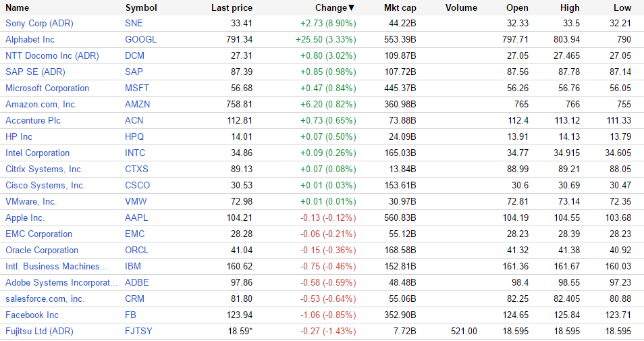Click the FJTSY ticker symbol
644x341 pixels.
[x=139, y=331]
